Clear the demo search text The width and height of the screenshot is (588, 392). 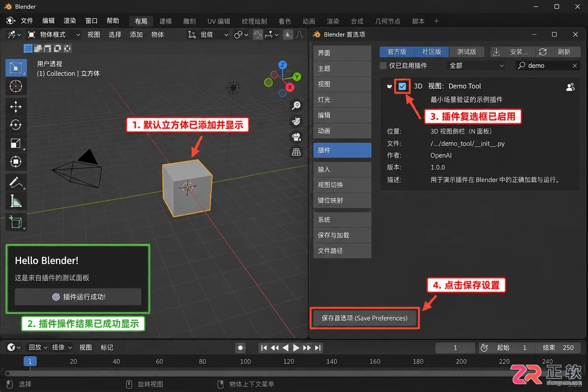click(x=575, y=66)
